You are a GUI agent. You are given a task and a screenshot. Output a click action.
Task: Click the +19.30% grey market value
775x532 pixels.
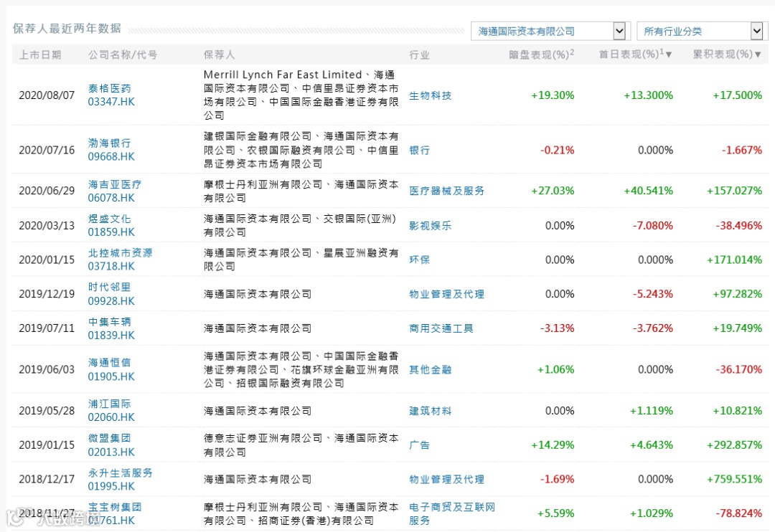pos(553,95)
